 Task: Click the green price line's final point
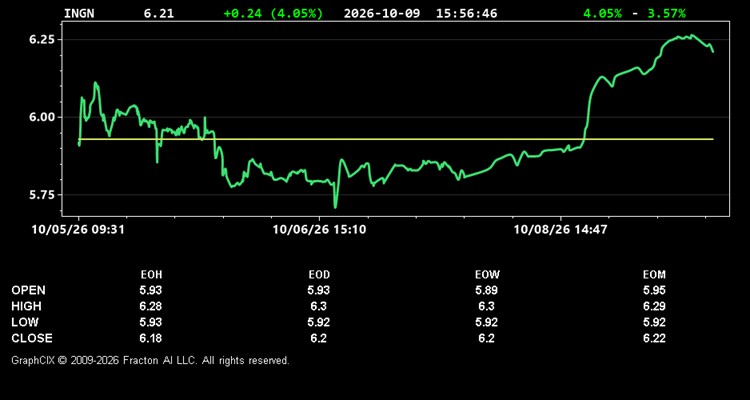(713, 52)
